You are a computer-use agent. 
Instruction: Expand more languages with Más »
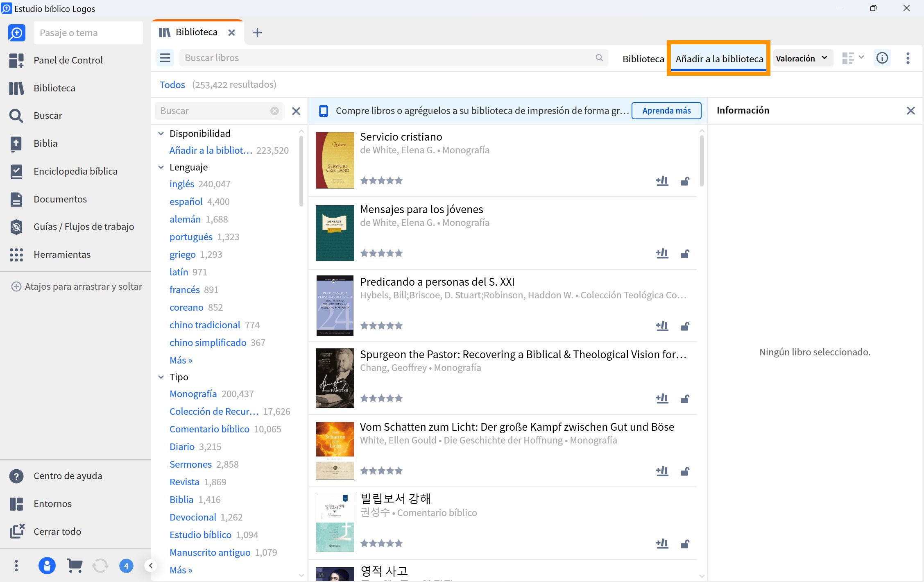click(181, 360)
